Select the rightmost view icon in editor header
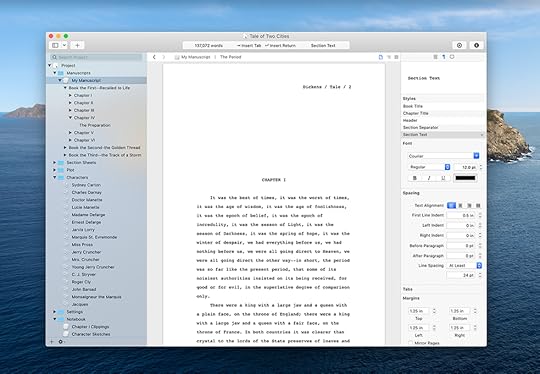 [x=396, y=57]
